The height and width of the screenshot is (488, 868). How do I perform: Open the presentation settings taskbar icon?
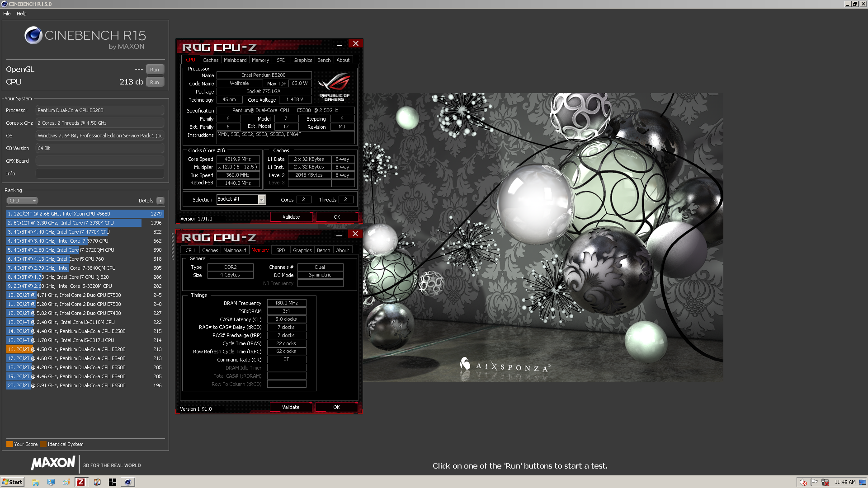(51, 482)
